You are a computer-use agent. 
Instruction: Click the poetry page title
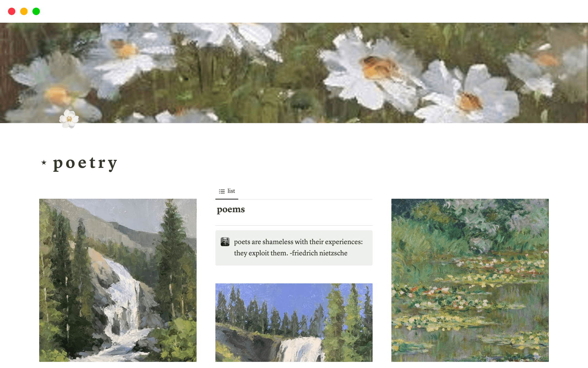[85, 163]
